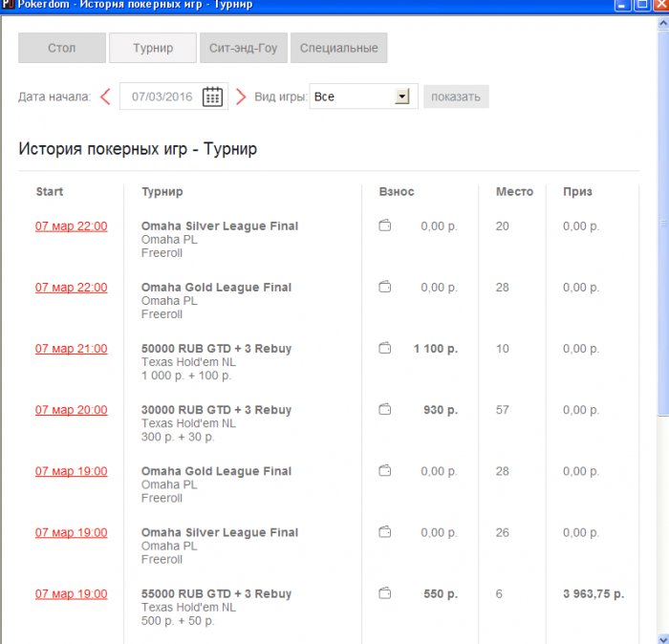Open the calendar date picker icon
The image size is (669, 644).
212,97
